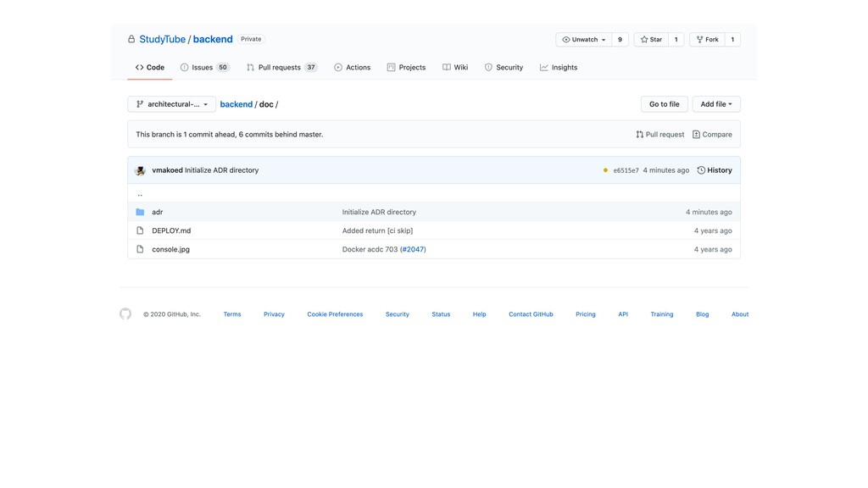
Task: Click the Compare link
Action: (712, 135)
